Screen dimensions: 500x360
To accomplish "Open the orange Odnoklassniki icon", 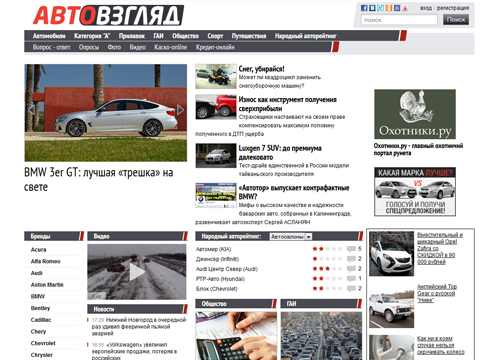I will (389, 8).
